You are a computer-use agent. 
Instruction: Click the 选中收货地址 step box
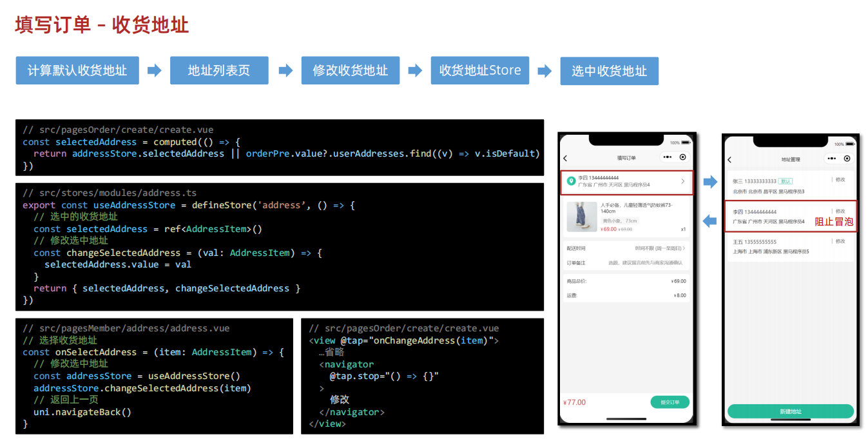point(610,72)
